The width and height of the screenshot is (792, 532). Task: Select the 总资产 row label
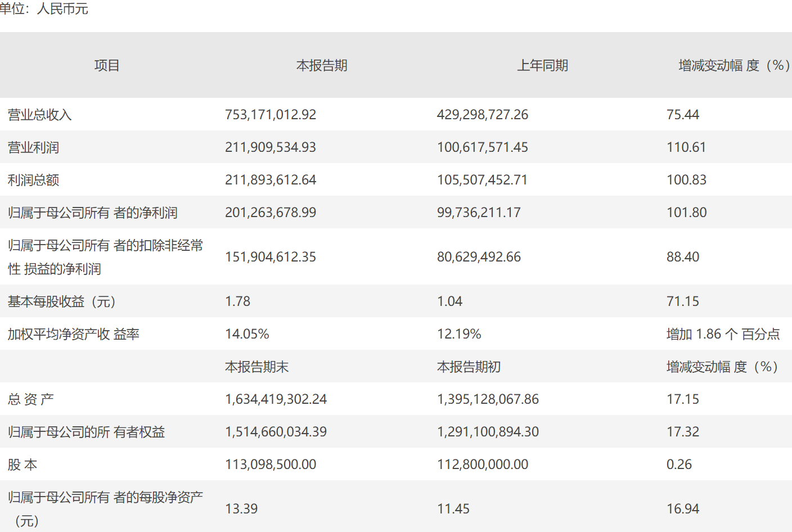point(30,399)
